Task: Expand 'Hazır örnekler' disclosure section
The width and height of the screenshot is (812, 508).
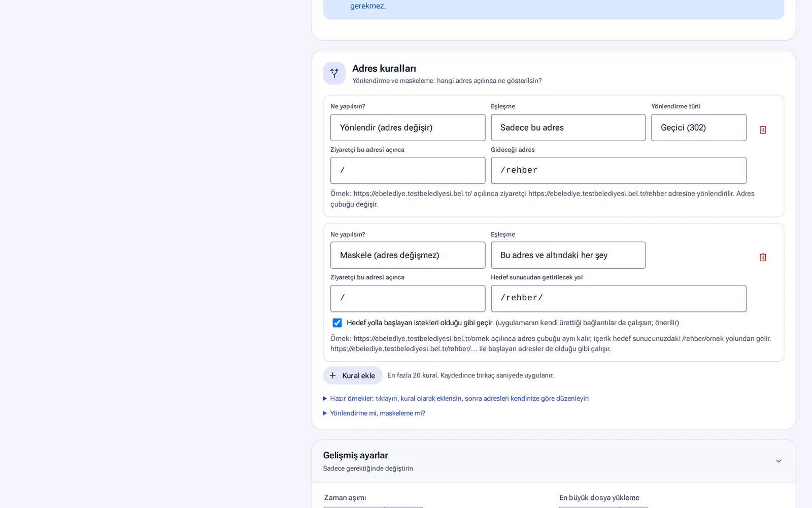Action: pyautogui.click(x=456, y=398)
